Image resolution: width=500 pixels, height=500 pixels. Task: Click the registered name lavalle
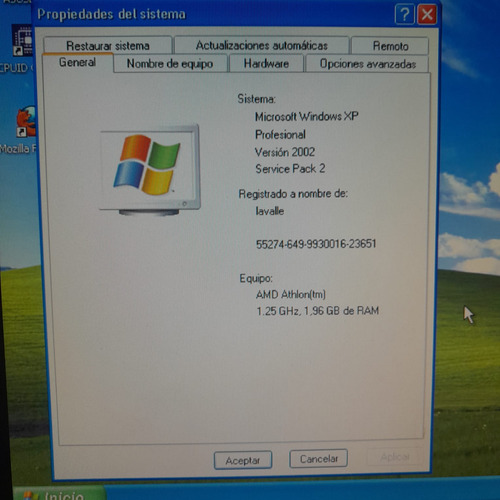point(270,211)
